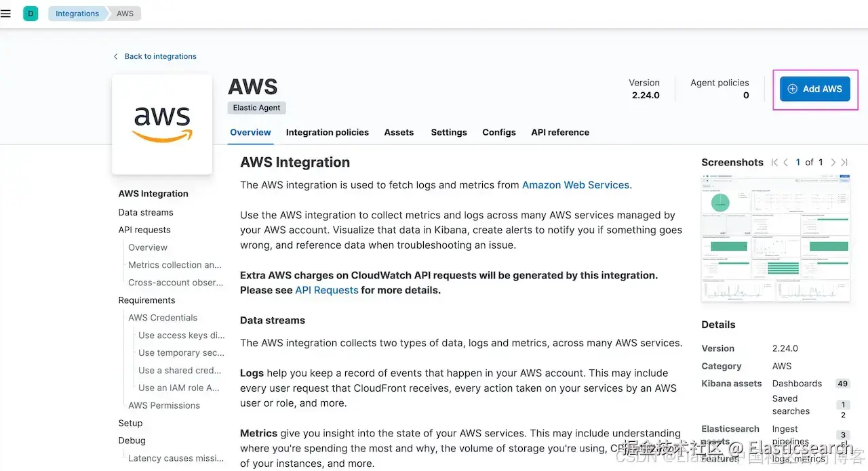The width and height of the screenshot is (868, 471).
Task: Go to the first screenshot page arrow
Action: (x=775, y=163)
